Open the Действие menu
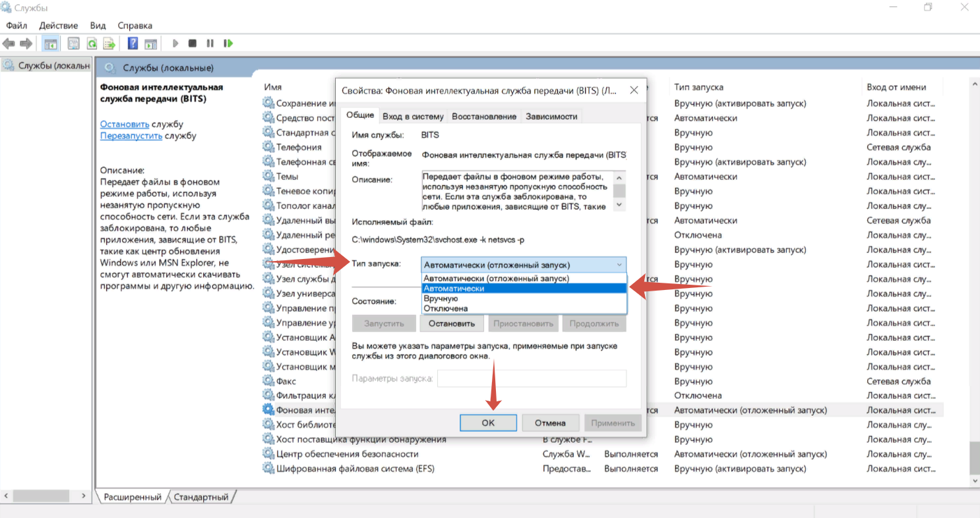The width and height of the screenshot is (980, 518). [59, 26]
